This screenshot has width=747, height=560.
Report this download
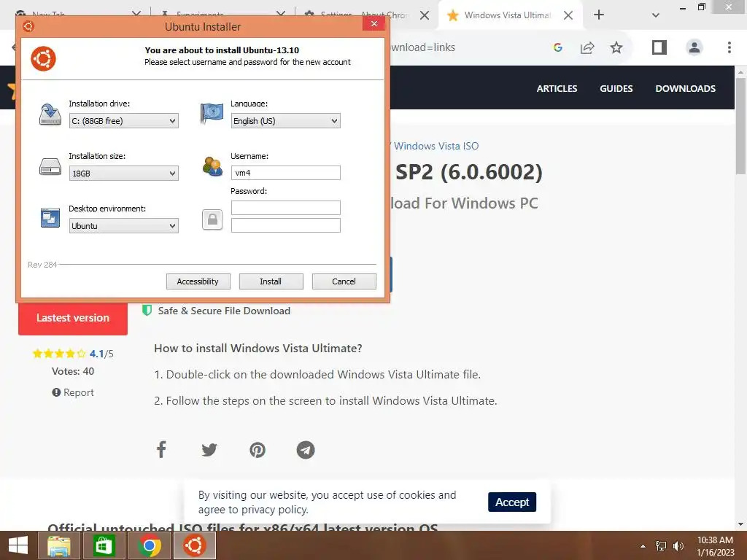[73, 392]
